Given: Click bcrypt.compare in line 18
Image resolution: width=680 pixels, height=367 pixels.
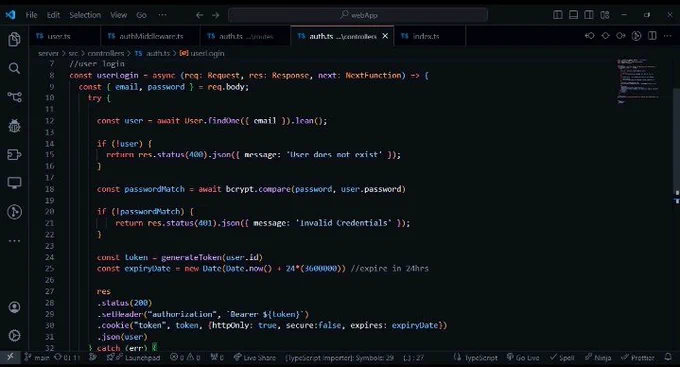Looking at the screenshot, I should (258, 189).
